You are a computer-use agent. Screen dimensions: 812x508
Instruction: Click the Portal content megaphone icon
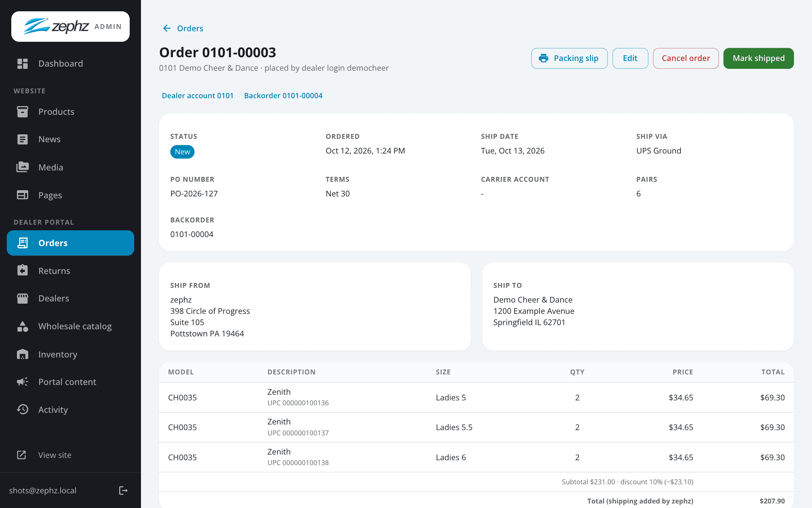pos(23,382)
